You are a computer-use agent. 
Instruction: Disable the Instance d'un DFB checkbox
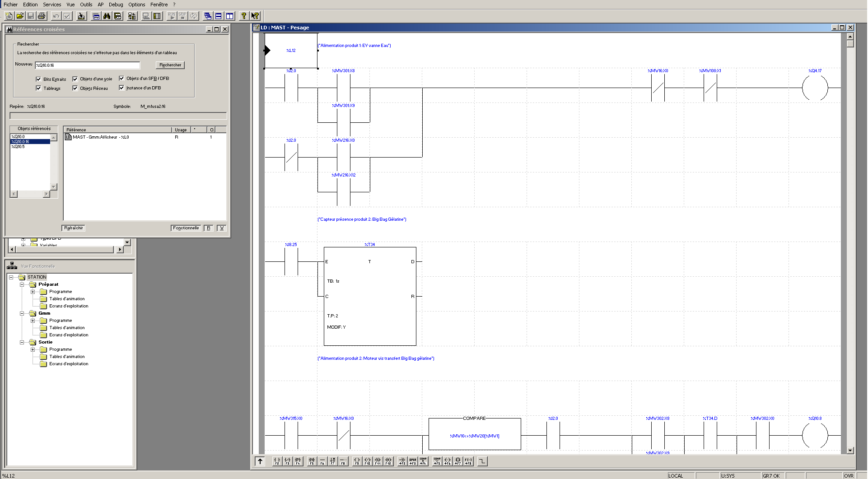point(121,88)
